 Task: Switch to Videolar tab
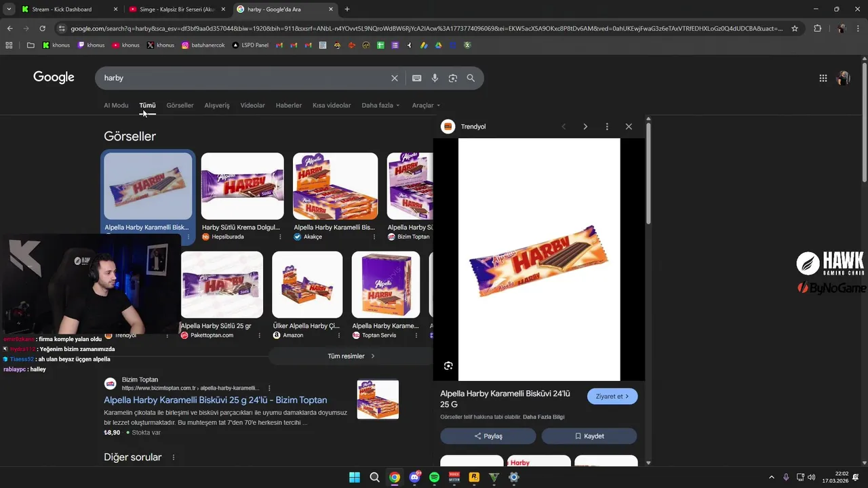(x=253, y=105)
